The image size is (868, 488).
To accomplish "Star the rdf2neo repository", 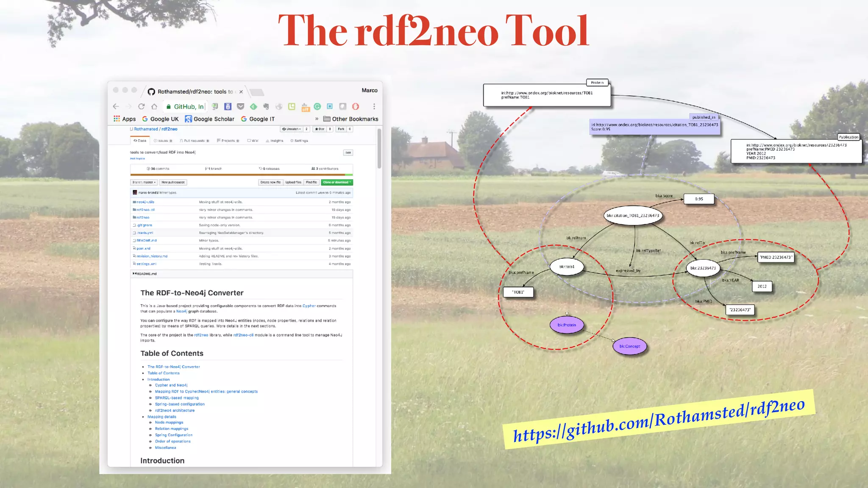I will [x=320, y=129].
